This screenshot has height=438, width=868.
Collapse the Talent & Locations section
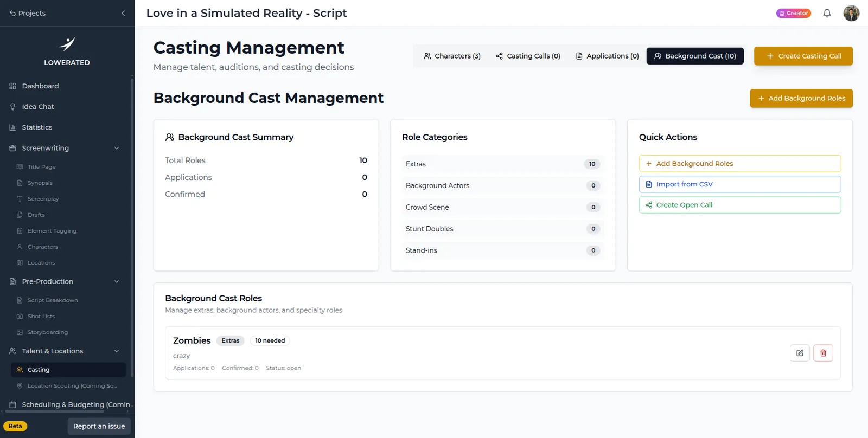(116, 351)
